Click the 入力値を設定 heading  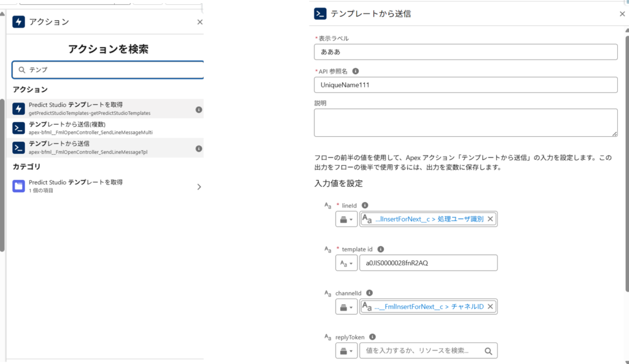click(338, 184)
